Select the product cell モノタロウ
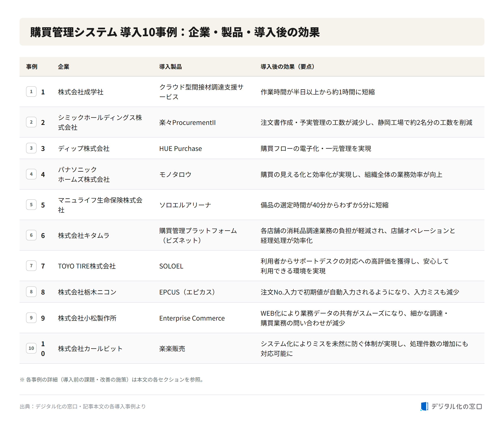Image resolution: width=504 pixels, height=430 pixels. point(175,175)
